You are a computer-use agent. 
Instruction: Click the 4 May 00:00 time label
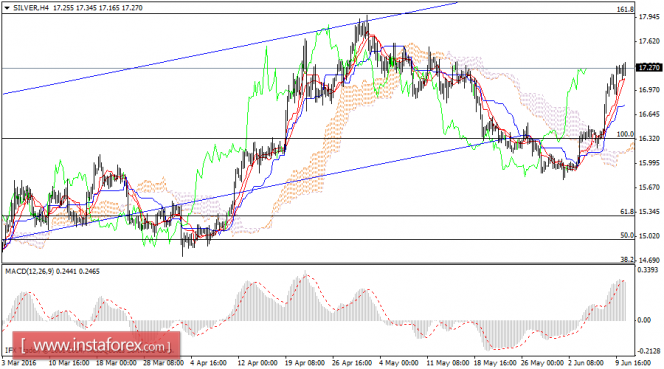(399, 363)
